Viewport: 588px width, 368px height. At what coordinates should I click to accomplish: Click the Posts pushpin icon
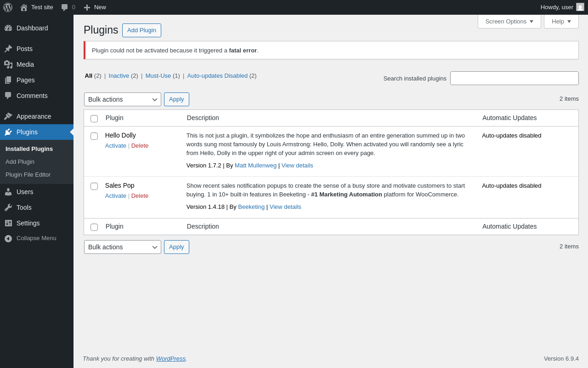(x=8, y=49)
